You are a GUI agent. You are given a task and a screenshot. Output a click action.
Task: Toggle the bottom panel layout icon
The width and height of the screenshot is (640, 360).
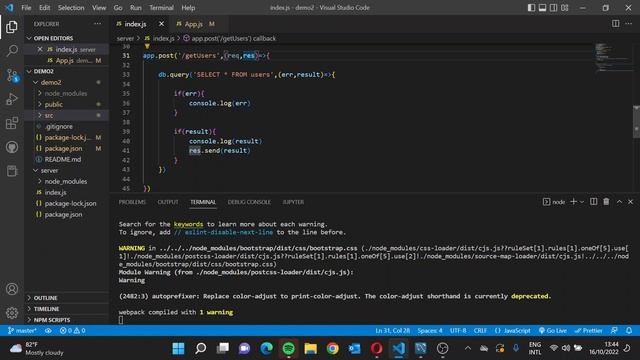pos(542,8)
